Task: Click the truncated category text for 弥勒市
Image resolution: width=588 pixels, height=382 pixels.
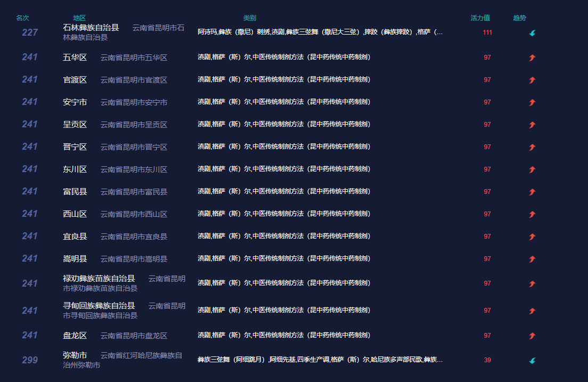Action: coord(320,360)
